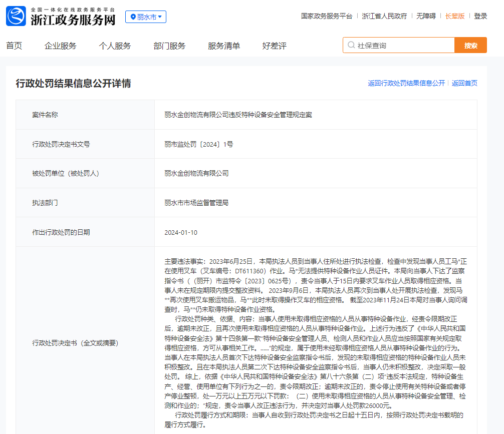Click the 行政处罚决定书（全文或摘要） label

click(x=75, y=343)
